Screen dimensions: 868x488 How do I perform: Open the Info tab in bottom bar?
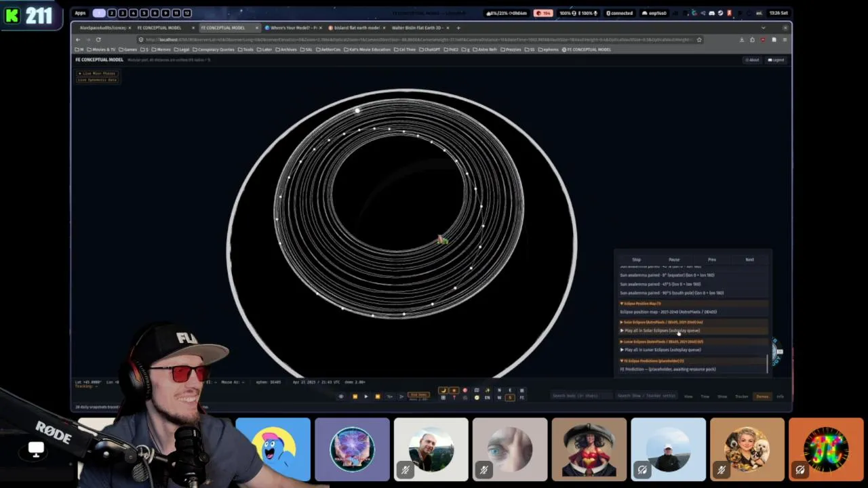coord(780,396)
